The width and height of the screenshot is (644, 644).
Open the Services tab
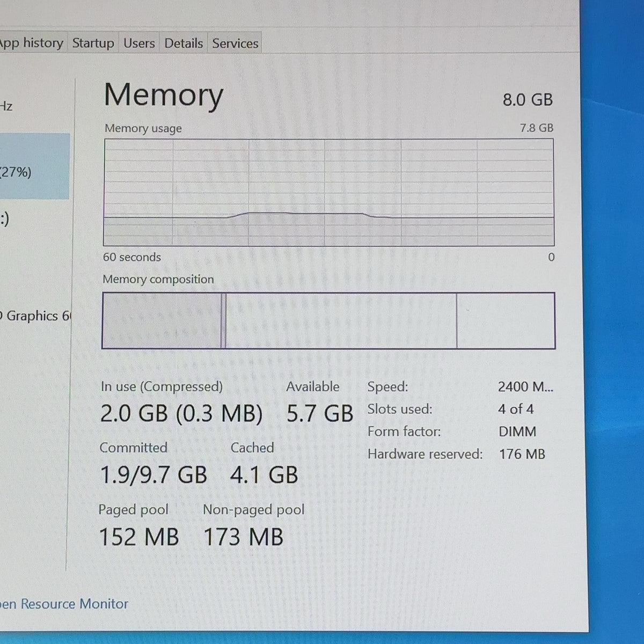[235, 43]
